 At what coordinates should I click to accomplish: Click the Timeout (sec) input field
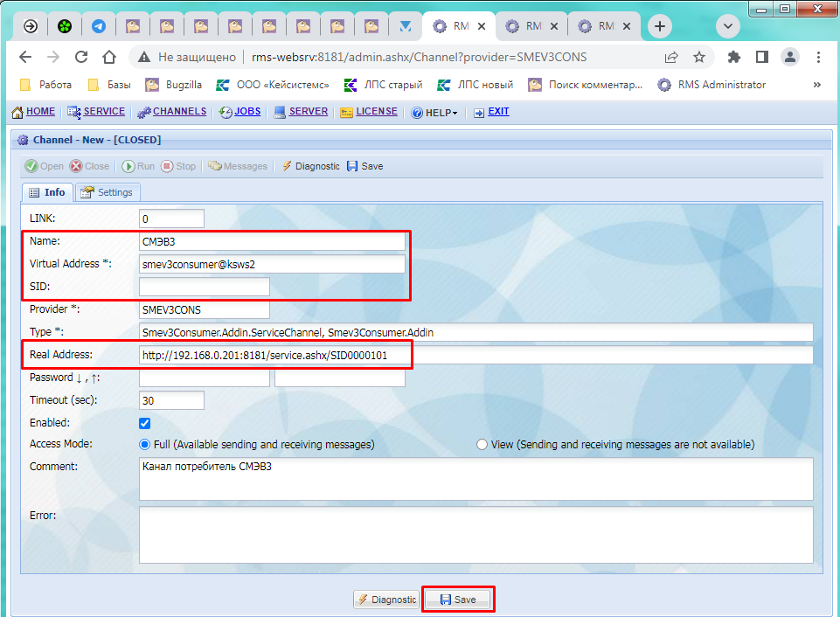tap(171, 400)
